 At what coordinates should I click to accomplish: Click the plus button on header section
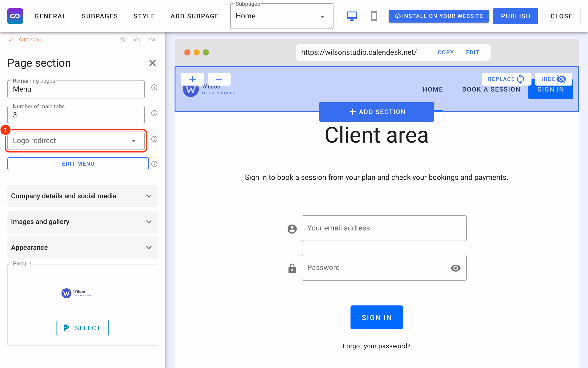(192, 79)
